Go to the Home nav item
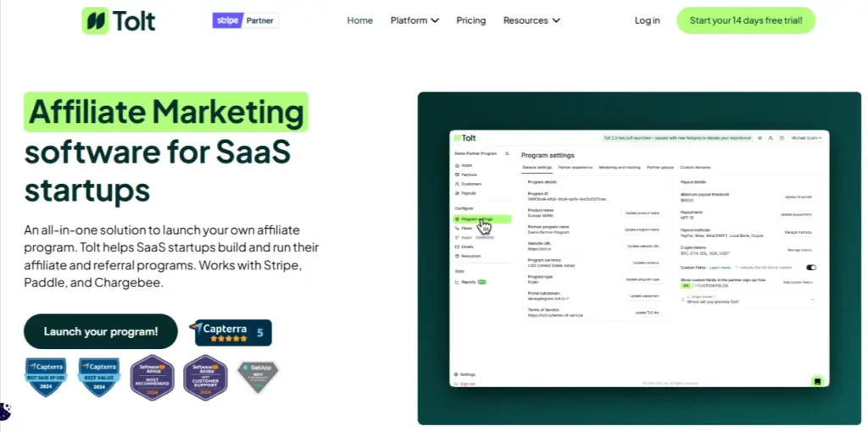 [x=359, y=20]
